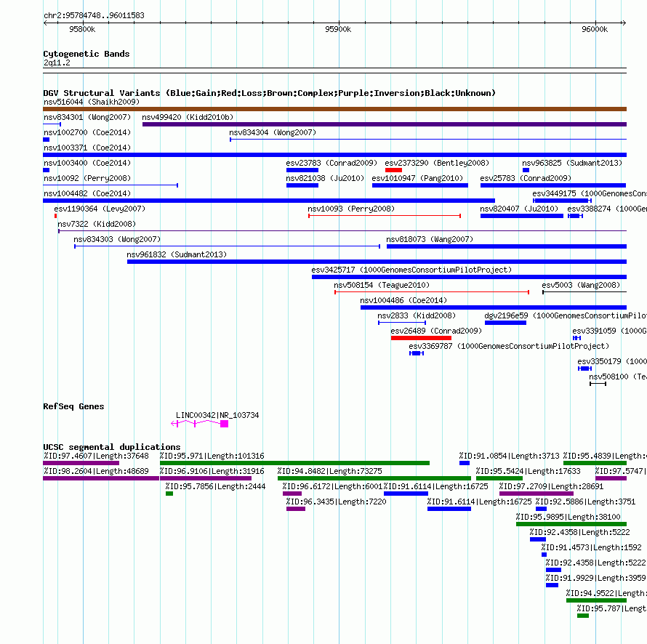Click nsv7322 (Kidd2008) label
The image size is (647, 644).
coord(97,224)
